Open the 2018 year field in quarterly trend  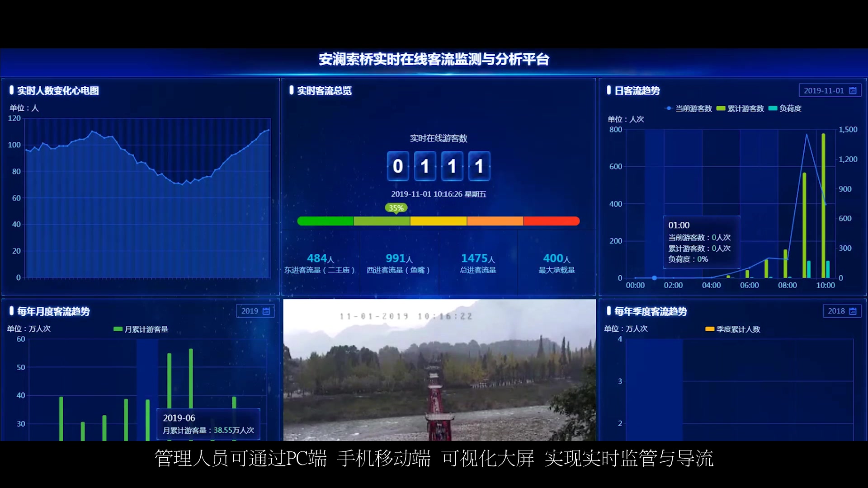tap(842, 311)
